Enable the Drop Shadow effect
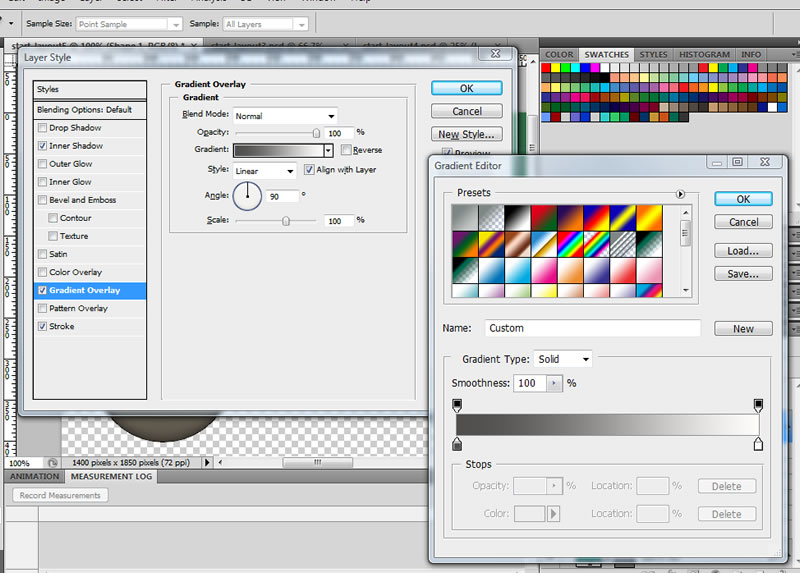The height and width of the screenshot is (573, 800). [42, 128]
